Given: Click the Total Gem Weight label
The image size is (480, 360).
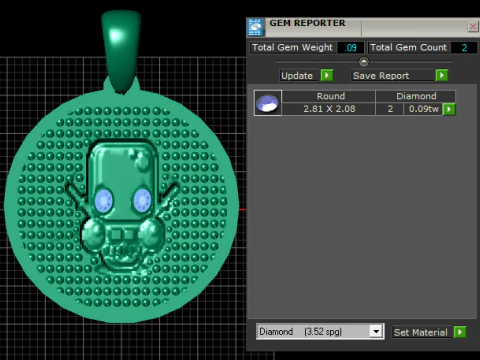Looking at the screenshot, I should [x=292, y=47].
